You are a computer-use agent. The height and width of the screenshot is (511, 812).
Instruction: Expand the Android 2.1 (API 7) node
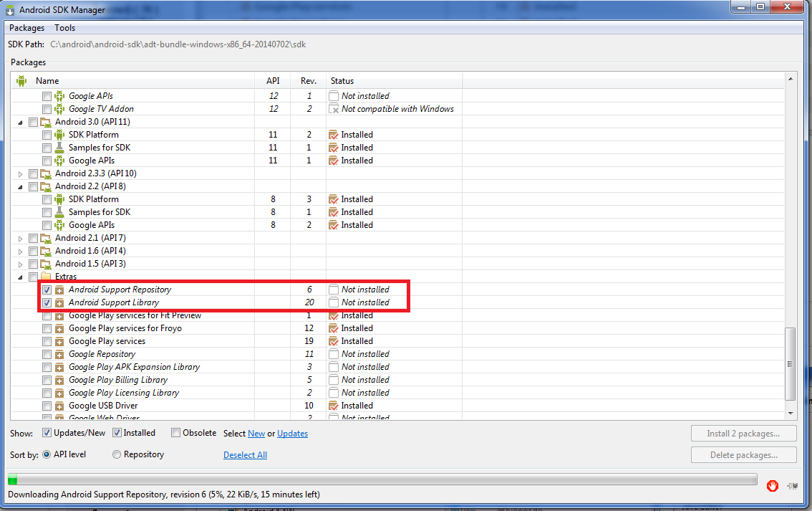click(x=20, y=239)
